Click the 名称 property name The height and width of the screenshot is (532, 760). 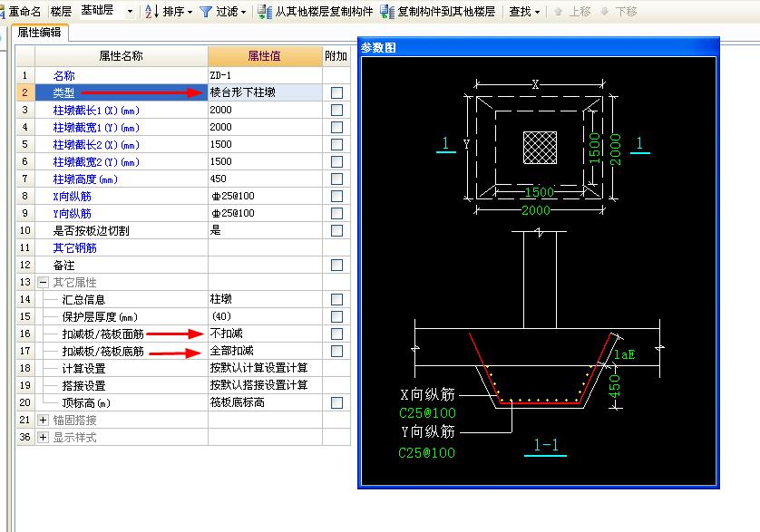(x=63, y=75)
